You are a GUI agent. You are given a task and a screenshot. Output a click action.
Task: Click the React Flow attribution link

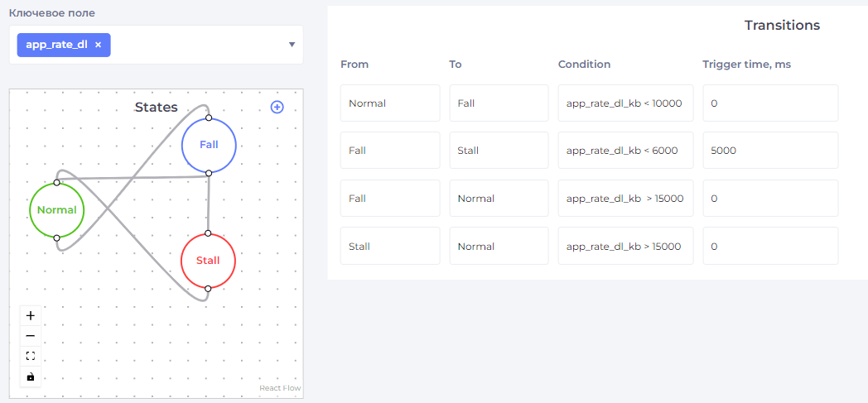click(280, 388)
